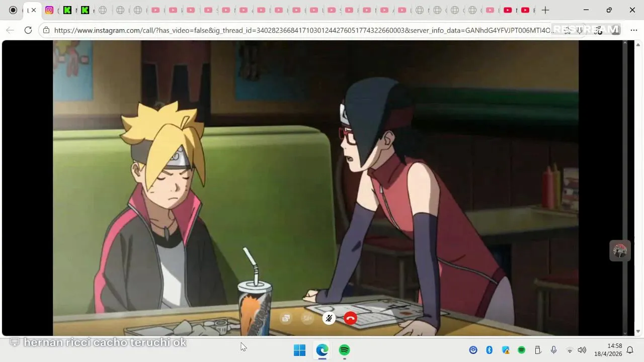Viewport: 644px width, 362px height.
Task: Toggle the camera video button in call
Action: pyautogui.click(x=307, y=318)
